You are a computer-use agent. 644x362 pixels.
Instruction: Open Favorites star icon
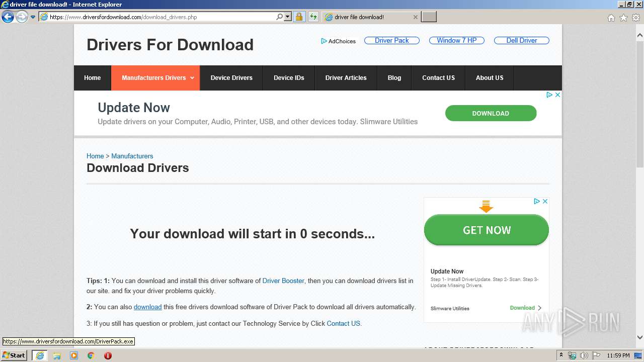pyautogui.click(x=623, y=18)
